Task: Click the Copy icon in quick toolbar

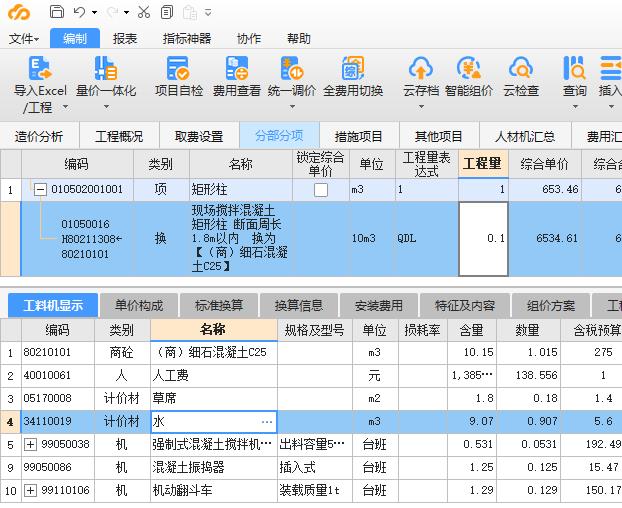Action: pos(167,12)
